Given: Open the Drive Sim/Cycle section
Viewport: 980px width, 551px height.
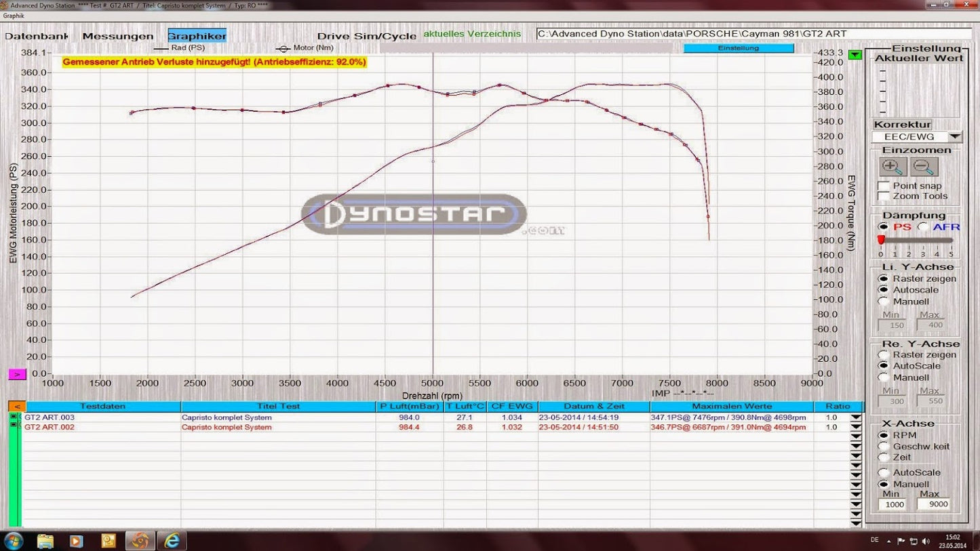Looking at the screenshot, I should pyautogui.click(x=366, y=36).
